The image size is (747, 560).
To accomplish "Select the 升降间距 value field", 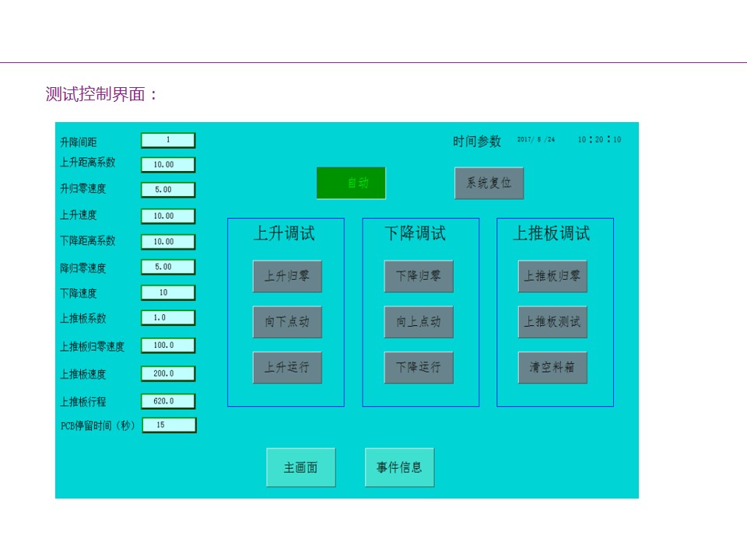I will coord(168,140).
